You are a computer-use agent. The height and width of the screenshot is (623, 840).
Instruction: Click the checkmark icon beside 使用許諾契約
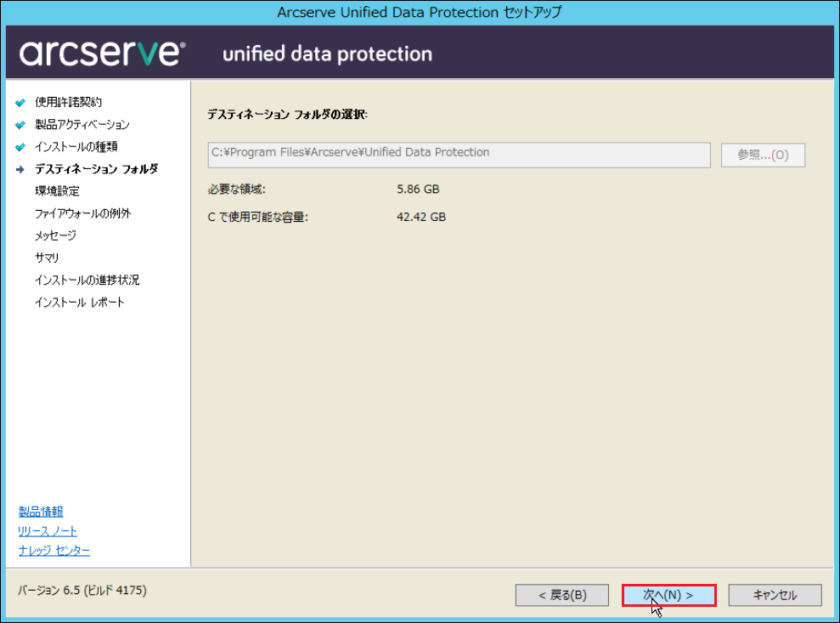pyautogui.click(x=20, y=102)
